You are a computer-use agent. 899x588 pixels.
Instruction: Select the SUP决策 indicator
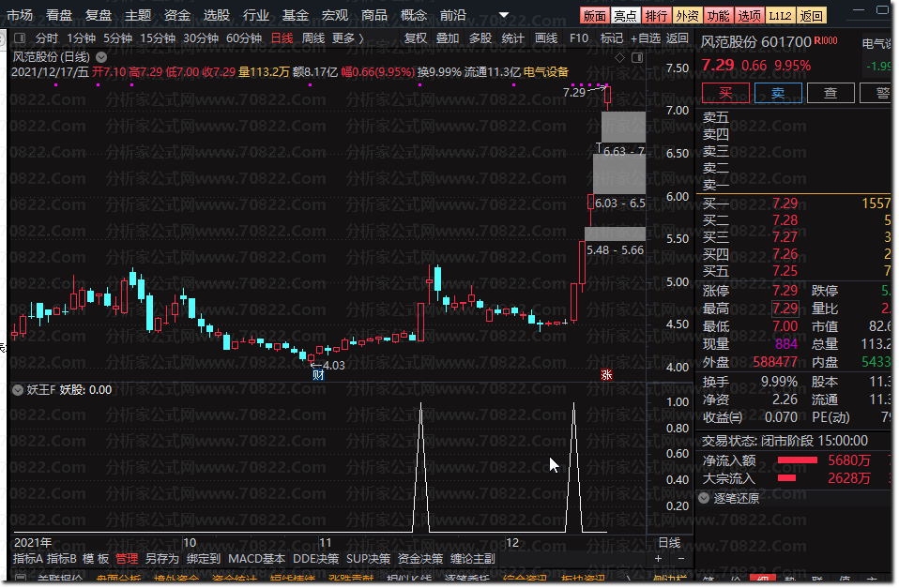pos(368,559)
